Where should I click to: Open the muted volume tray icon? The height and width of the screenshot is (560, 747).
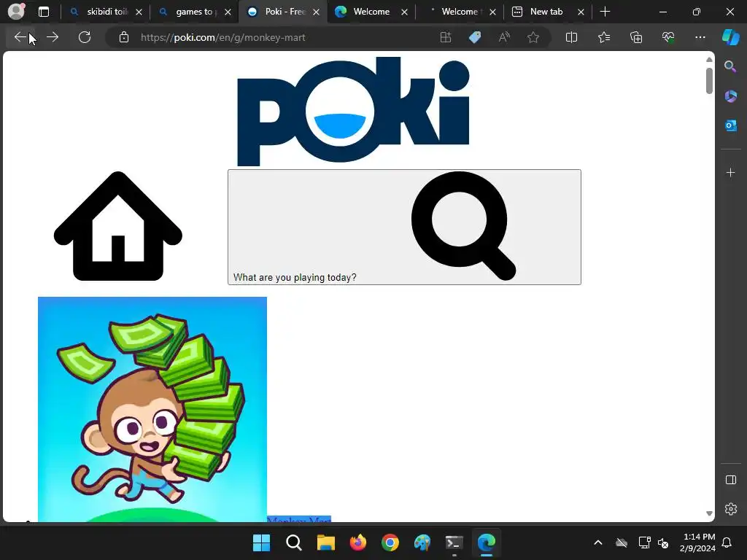pos(663,542)
